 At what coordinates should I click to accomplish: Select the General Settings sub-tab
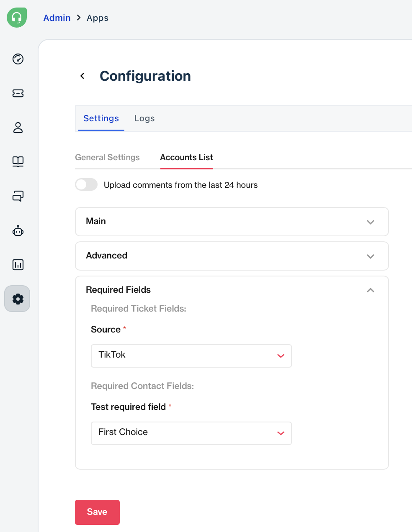point(107,157)
